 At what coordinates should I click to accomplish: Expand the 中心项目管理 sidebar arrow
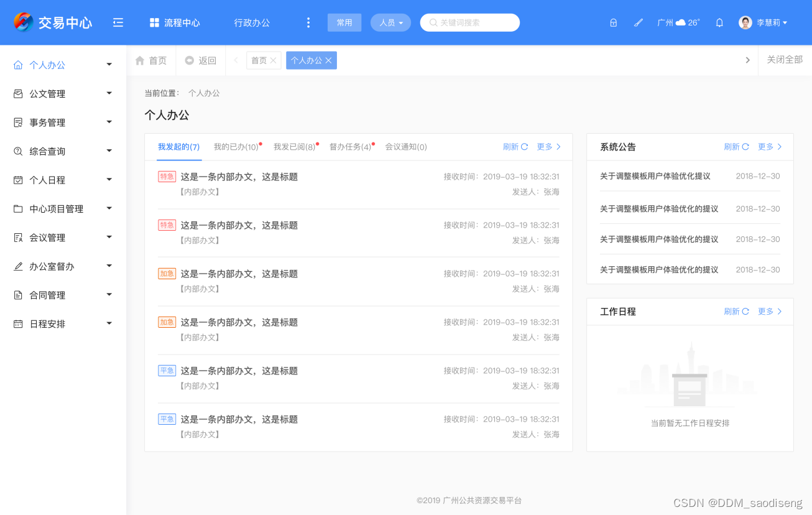click(109, 208)
